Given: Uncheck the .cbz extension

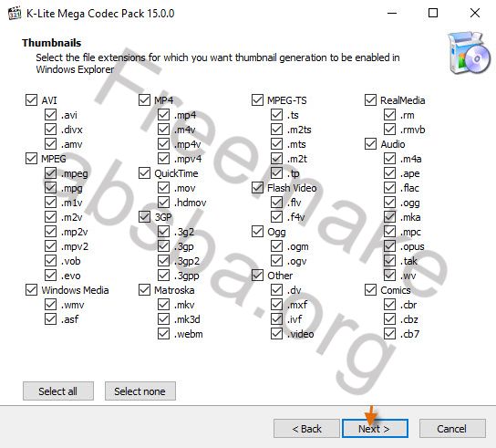Looking at the screenshot, I should (389, 318).
